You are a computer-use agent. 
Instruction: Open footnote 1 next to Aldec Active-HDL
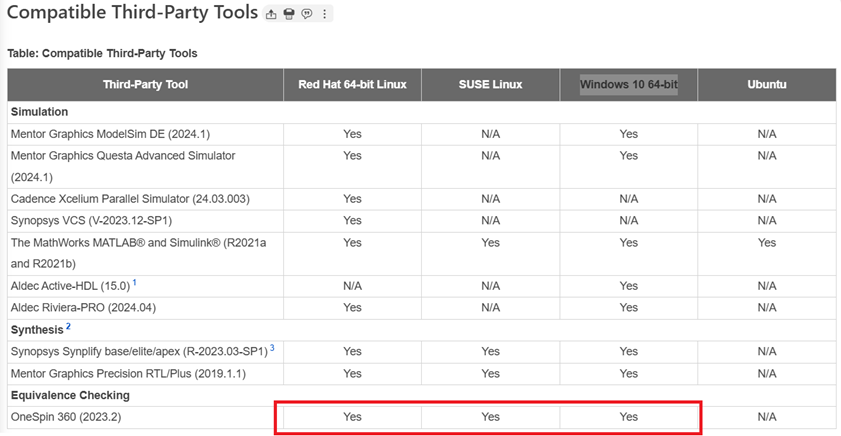click(134, 282)
